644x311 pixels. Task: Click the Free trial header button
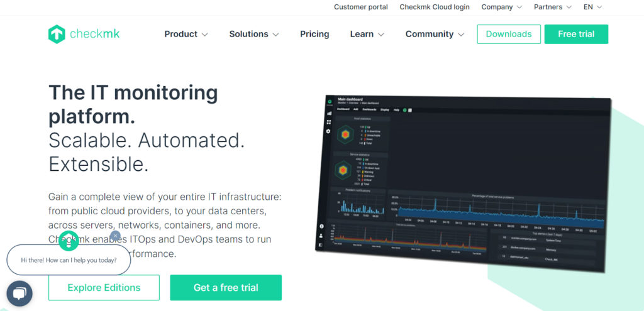click(x=576, y=34)
